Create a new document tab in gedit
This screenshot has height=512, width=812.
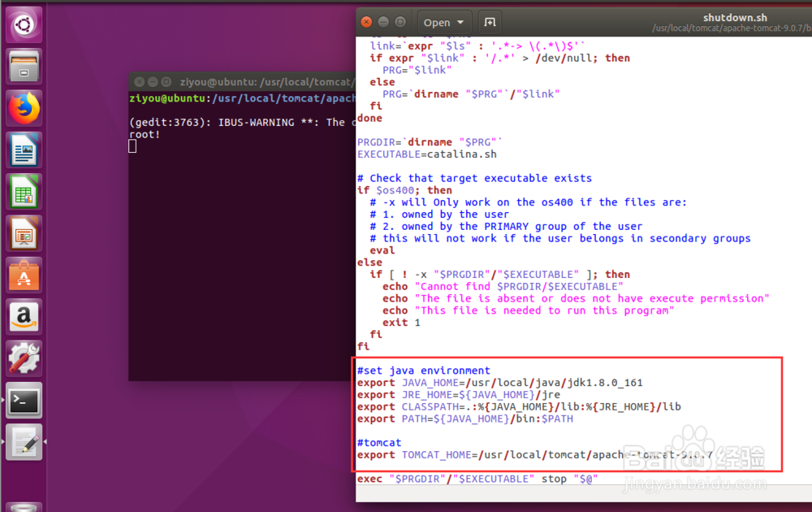(x=490, y=23)
